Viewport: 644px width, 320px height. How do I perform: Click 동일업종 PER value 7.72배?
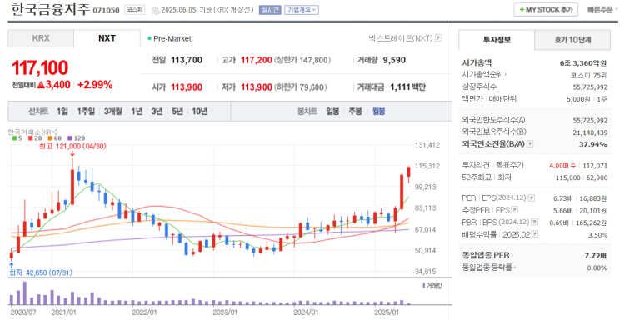click(x=596, y=256)
